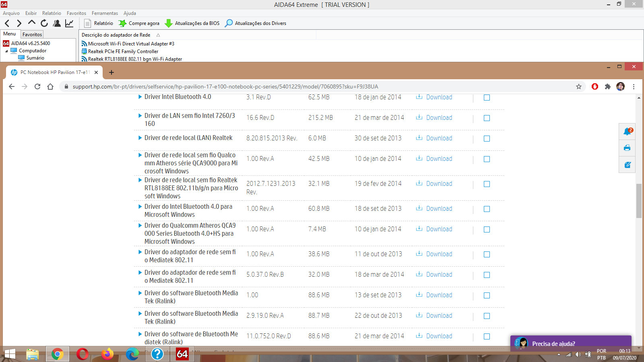Open Chrome three-dot menu
644x362 pixels.
click(634, 86)
